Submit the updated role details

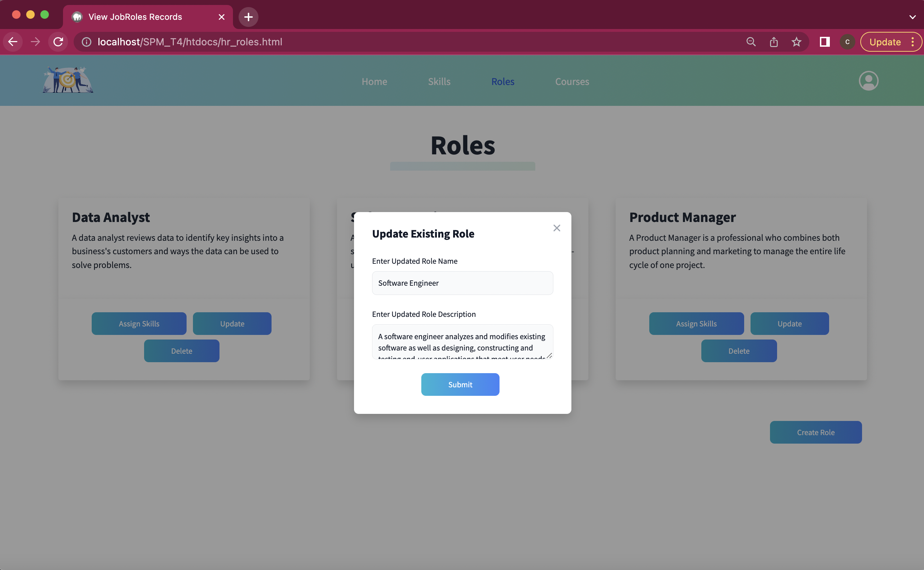tap(460, 384)
